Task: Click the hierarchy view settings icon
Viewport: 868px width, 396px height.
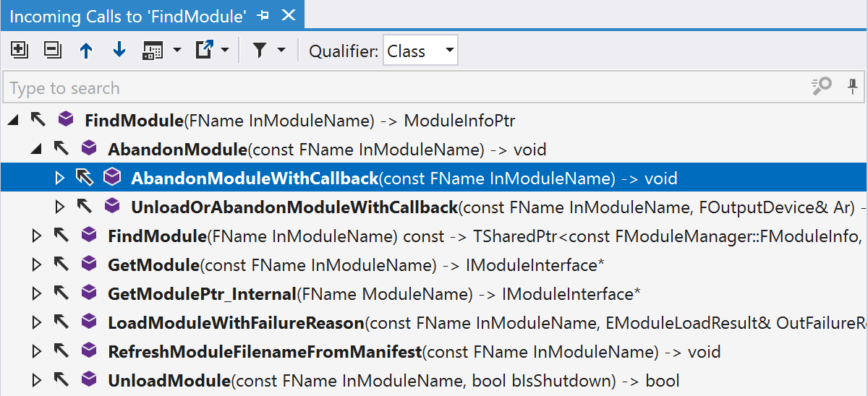Action: coord(153,51)
